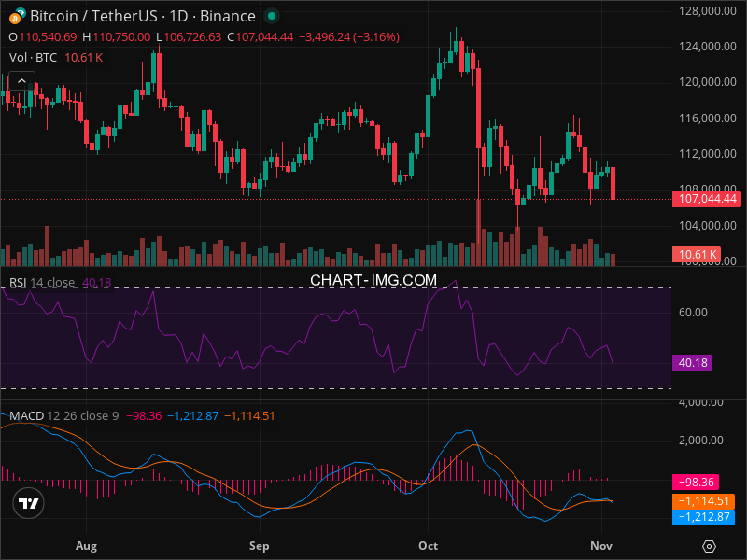Collapse the indicator legend with chevron button
The image size is (747, 560).
21,81
